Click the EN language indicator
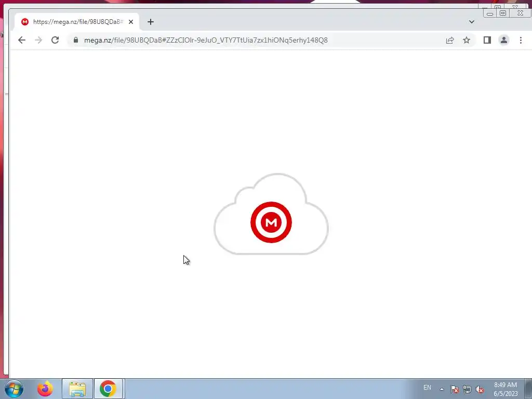The height and width of the screenshot is (399, 532). 427,388
